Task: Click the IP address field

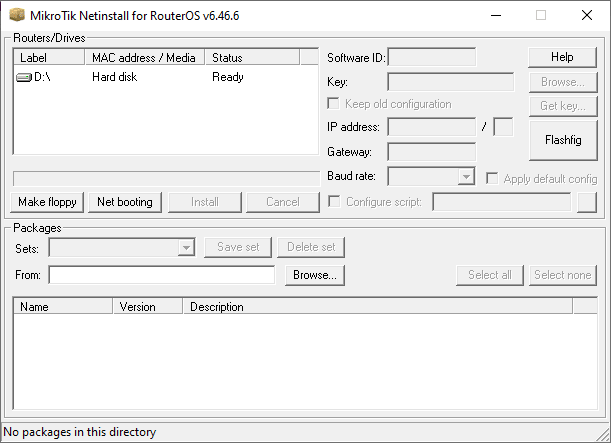Action: click(432, 127)
